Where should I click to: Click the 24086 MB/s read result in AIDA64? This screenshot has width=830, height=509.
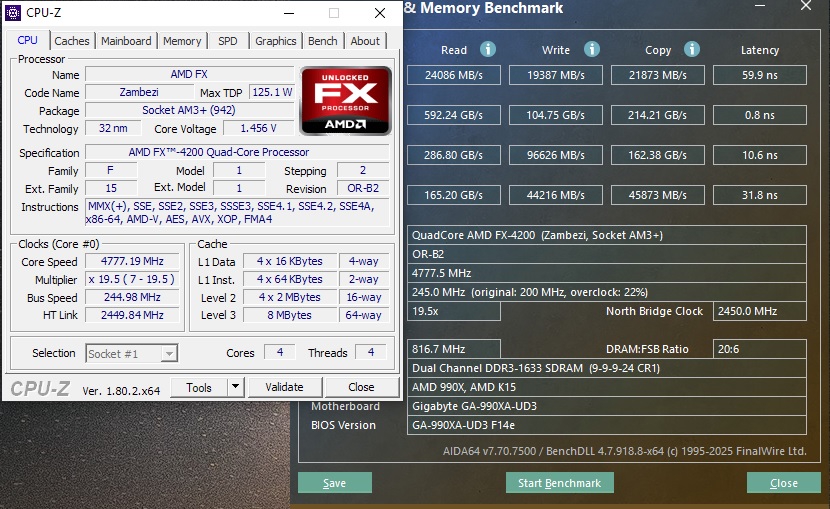454,75
